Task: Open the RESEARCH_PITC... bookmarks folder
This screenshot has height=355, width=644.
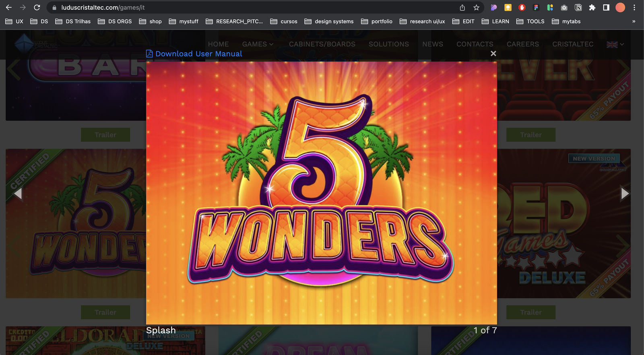Action: click(x=234, y=21)
